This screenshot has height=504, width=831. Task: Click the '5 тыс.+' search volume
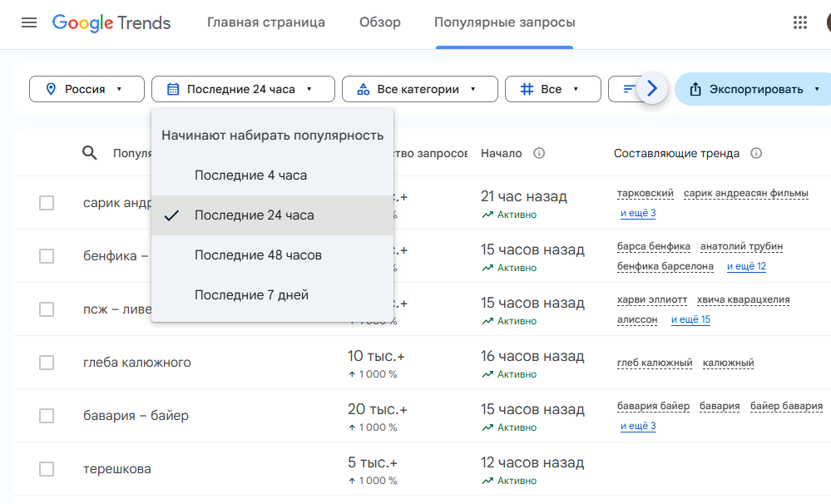(x=372, y=462)
